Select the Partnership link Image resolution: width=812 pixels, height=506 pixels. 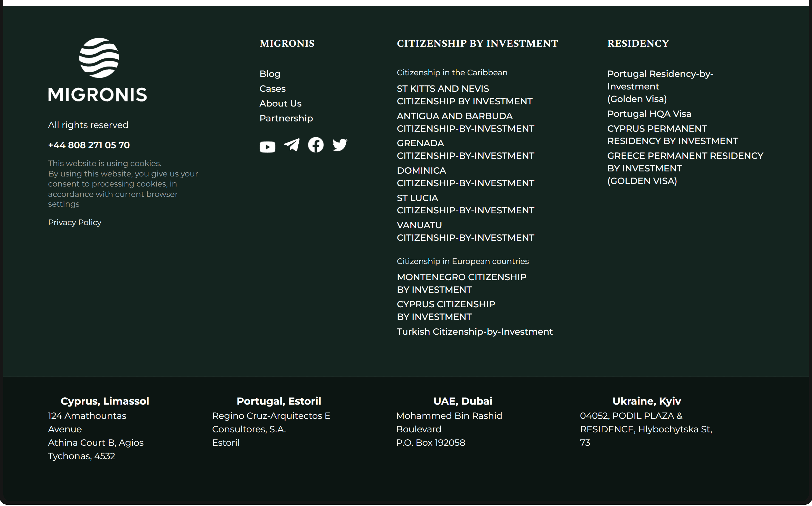(x=286, y=118)
